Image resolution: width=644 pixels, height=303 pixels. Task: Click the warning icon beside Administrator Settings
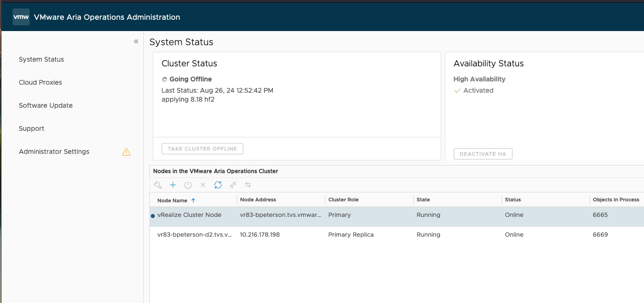click(x=126, y=151)
